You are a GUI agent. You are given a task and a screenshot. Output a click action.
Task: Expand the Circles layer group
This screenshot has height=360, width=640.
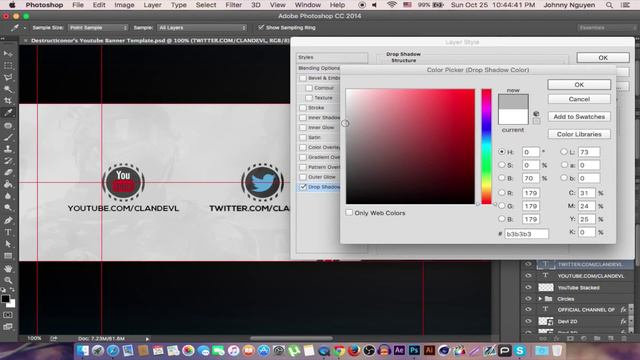(540, 299)
